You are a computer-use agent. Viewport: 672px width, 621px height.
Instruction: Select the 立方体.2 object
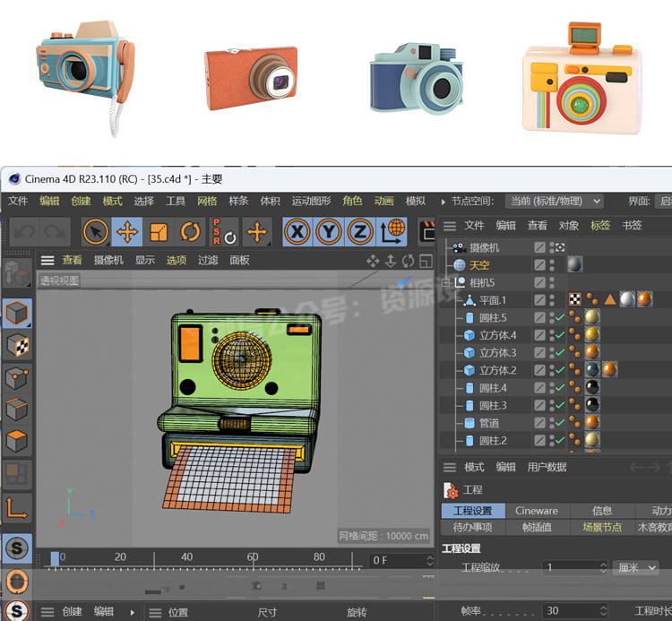[497, 370]
